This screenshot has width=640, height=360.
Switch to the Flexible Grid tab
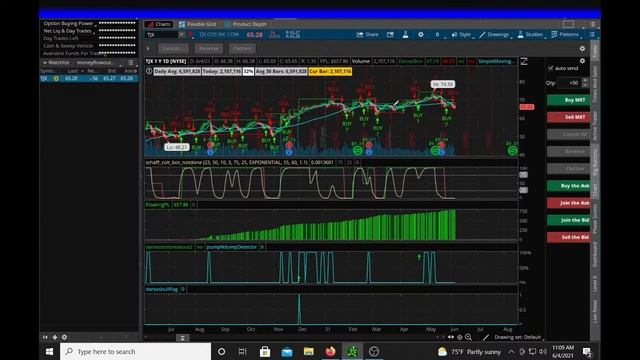(x=198, y=24)
